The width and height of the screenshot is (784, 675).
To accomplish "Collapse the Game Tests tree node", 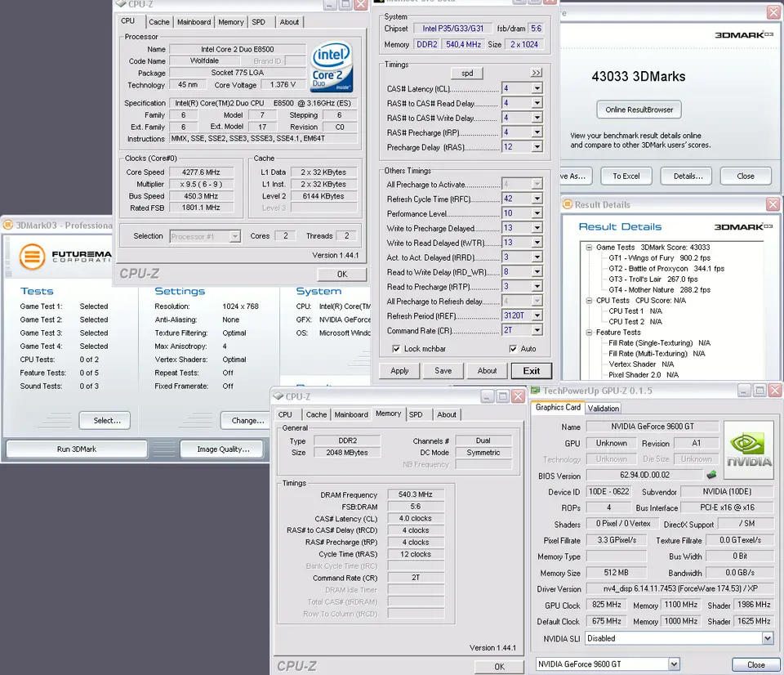I will tap(589, 248).
